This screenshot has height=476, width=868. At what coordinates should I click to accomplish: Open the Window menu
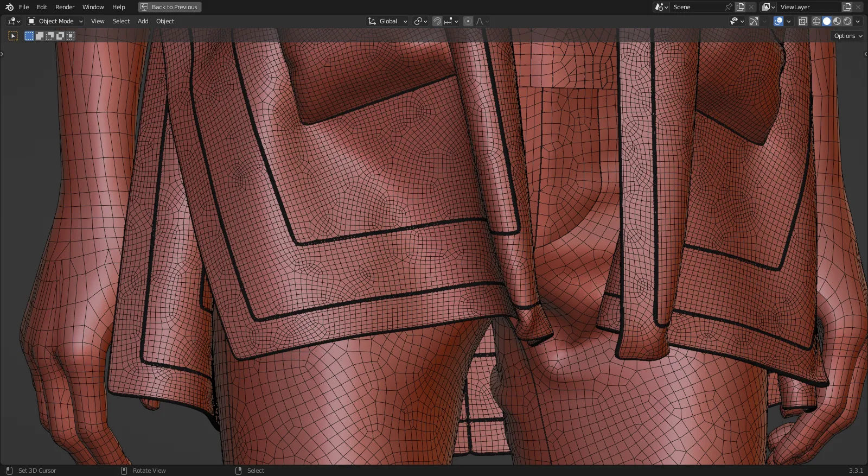pyautogui.click(x=93, y=7)
